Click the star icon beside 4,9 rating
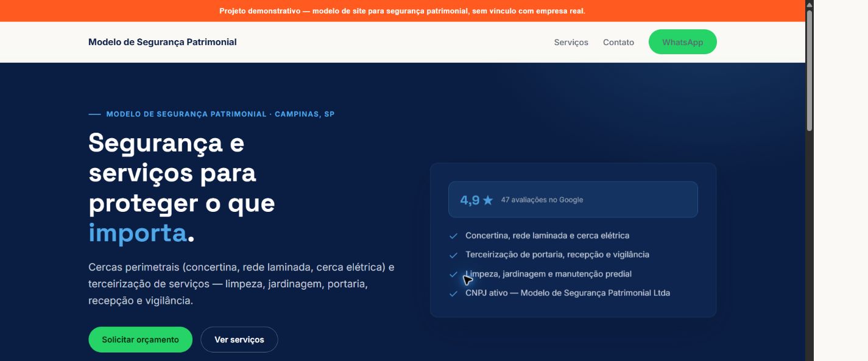Viewport: 868px width, 361px height. (x=488, y=200)
